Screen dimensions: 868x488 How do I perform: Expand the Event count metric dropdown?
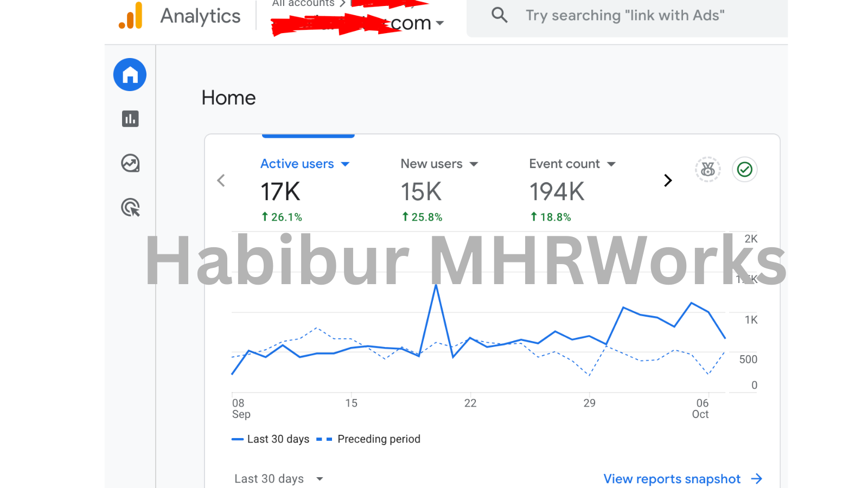pos(611,164)
